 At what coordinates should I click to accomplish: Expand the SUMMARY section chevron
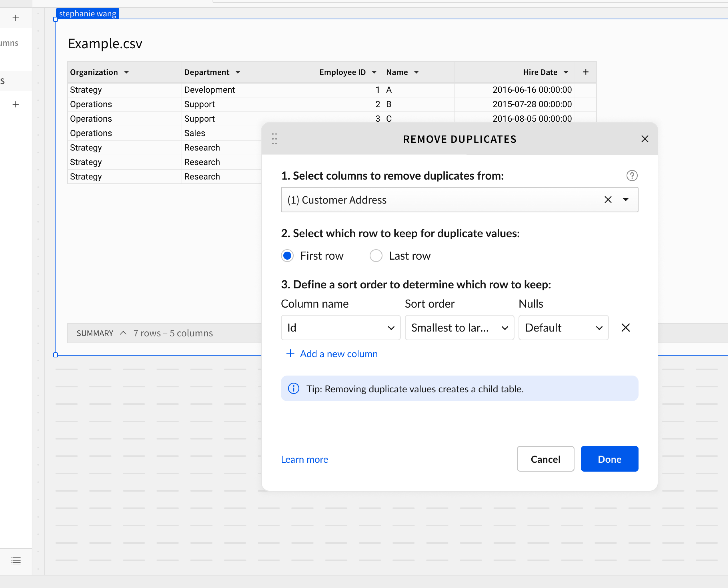[123, 333]
